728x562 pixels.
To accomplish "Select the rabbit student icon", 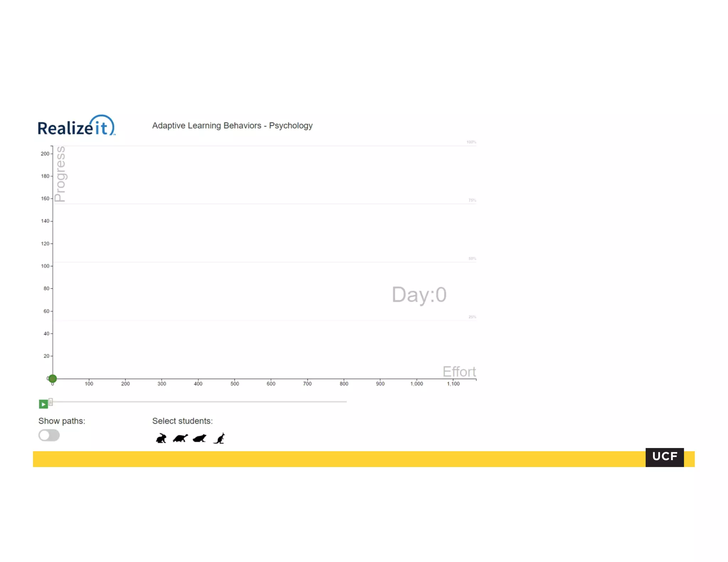I will 161,438.
